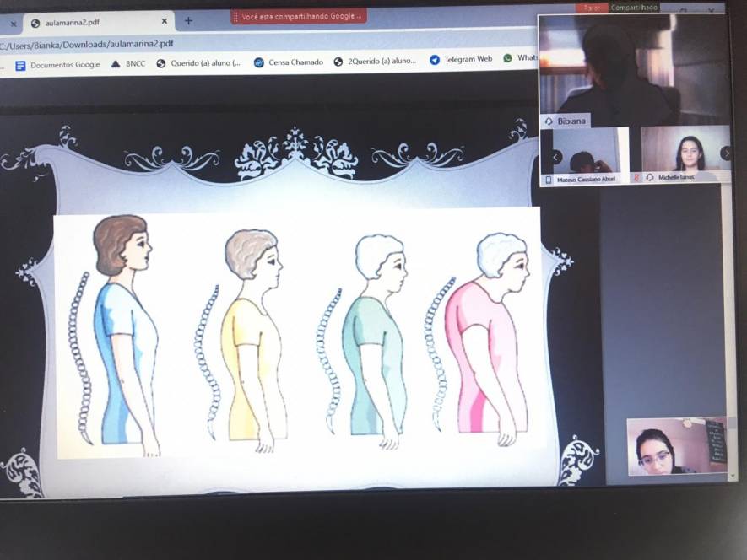Open the WhatsApp bookmark
Screen dimensions: 747x560
pyautogui.click(x=521, y=58)
